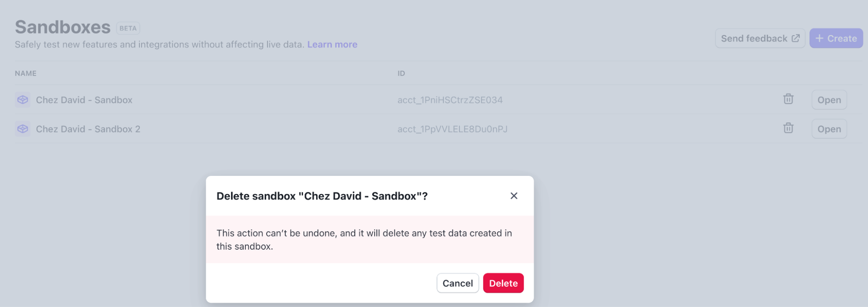Follow the Learn more link
Screen dimensions: 868x307
pos(332,44)
